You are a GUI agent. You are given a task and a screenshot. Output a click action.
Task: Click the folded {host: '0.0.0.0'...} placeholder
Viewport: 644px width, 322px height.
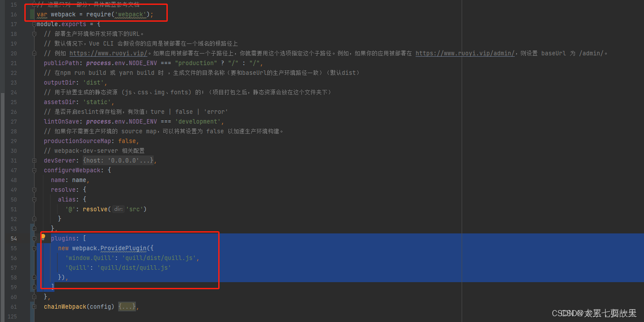(118, 160)
